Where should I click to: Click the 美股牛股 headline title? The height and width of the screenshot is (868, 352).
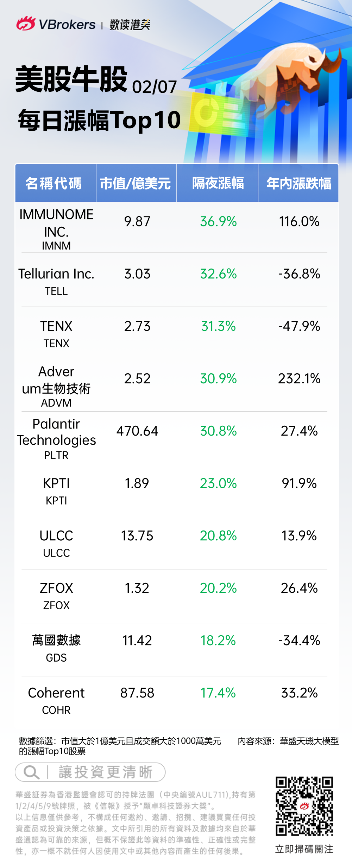click(71, 79)
